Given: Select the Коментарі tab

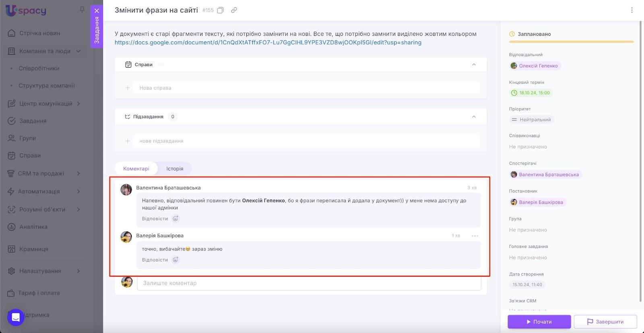Looking at the screenshot, I should pyautogui.click(x=136, y=169).
